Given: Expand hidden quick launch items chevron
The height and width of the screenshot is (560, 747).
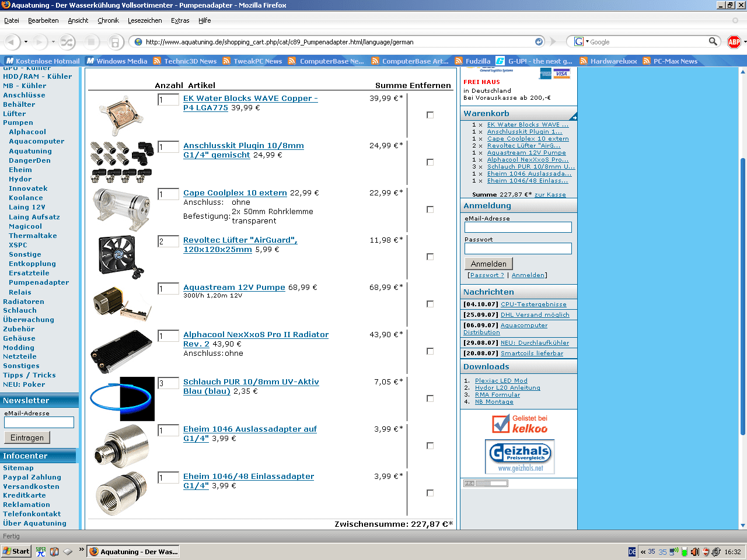Looking at the screenshot, I should pyautogui.click(x=82, y=549).
